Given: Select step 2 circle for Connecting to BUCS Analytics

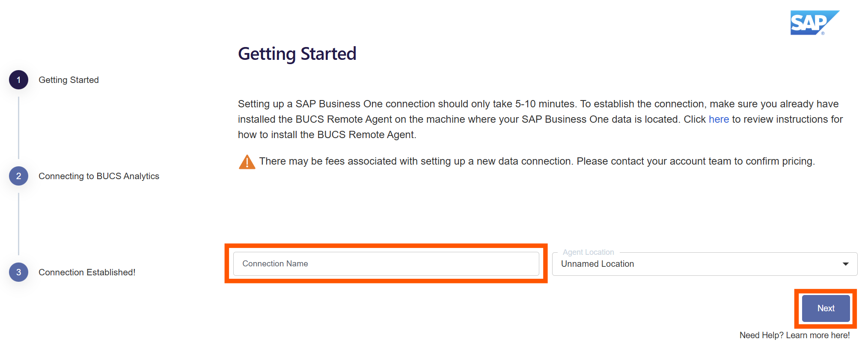Looking at the screenshot, I should click(x=18, y=176).
